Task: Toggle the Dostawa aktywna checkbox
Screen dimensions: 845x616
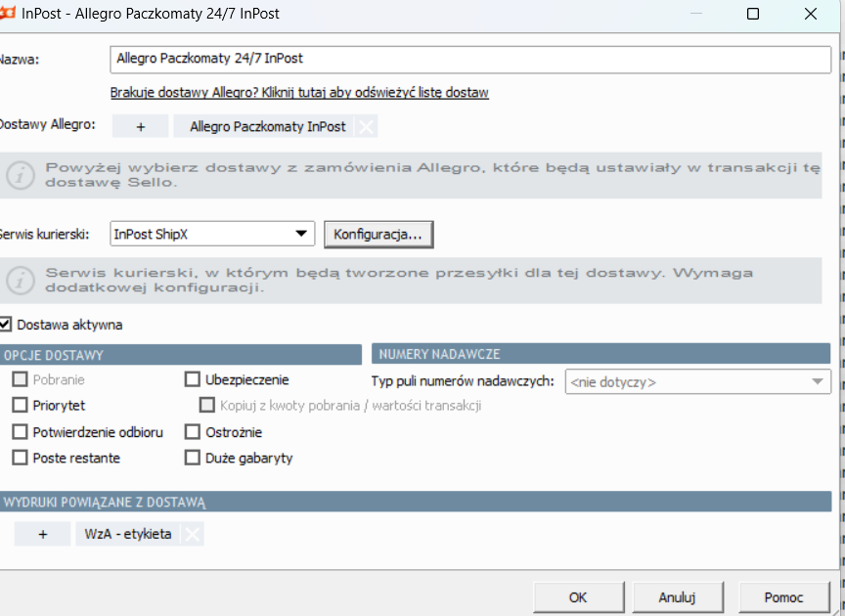Action: click(5, 325)
